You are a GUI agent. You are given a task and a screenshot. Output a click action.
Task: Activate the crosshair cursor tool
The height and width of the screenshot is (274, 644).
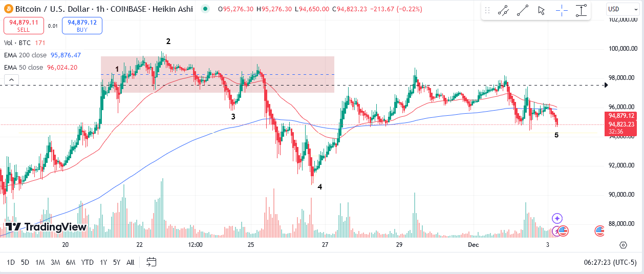[x=562, y=10]
